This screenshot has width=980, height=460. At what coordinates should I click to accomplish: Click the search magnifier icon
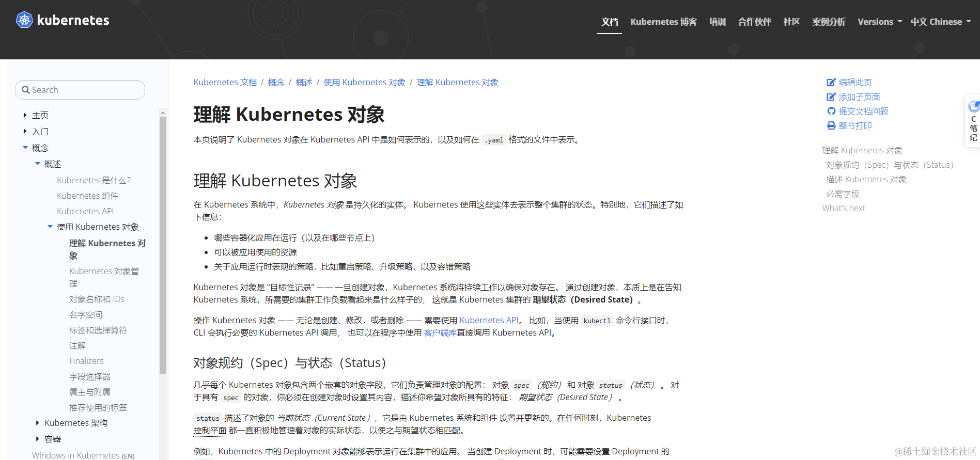pyautogui.click(x=26, y=90)
